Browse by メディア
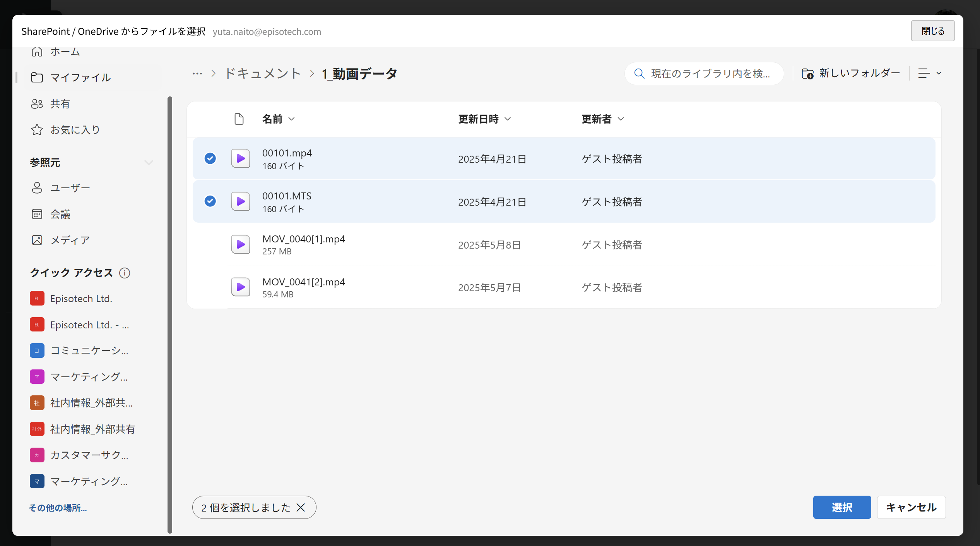980x546 pixels. coord(70,240)
